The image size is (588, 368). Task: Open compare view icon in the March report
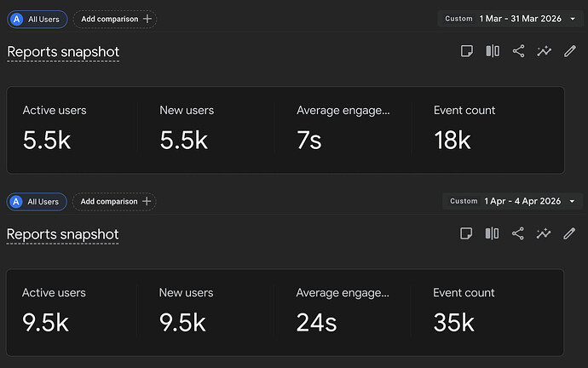click(493, 51)
